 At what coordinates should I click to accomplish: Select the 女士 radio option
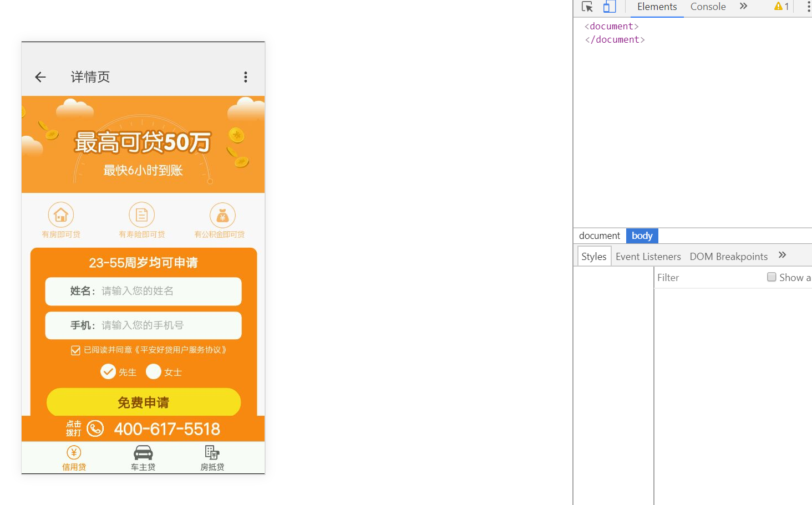153,371
